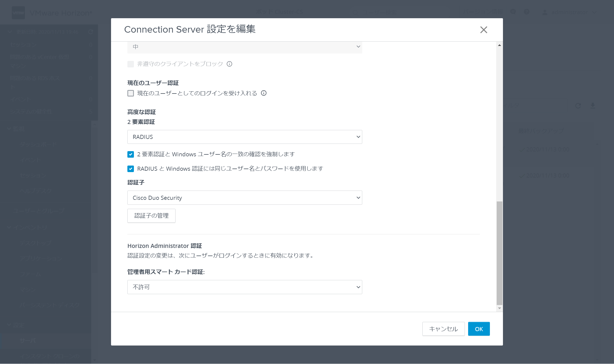614x364 pixels.
Task: Click the help question mark icon in top bar
Action: click(526, 12)
